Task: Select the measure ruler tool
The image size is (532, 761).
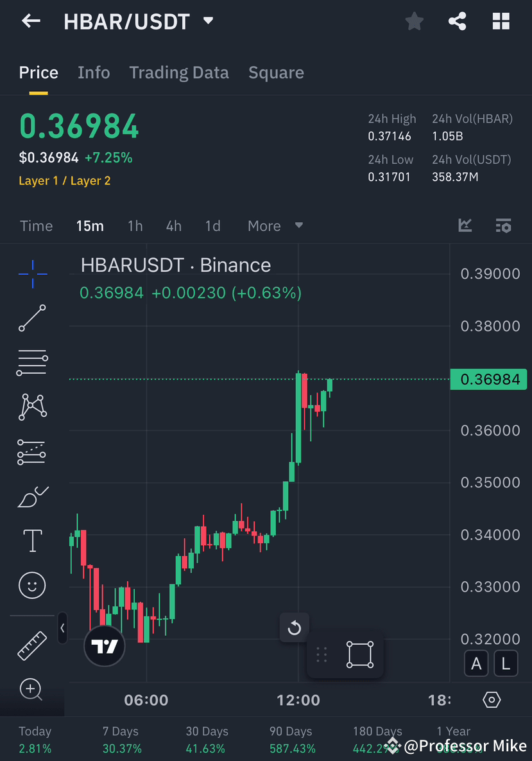Action: [32, 645]
